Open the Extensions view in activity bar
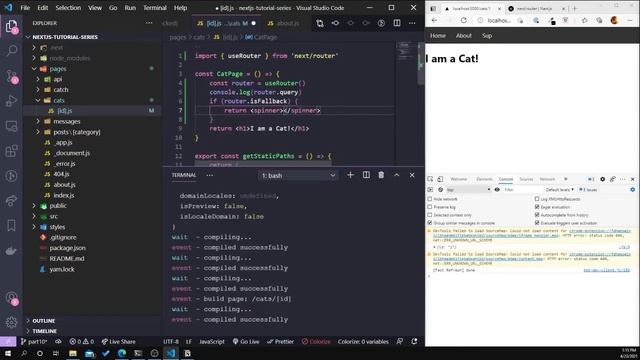The height and width of the screenshot is (360, 640). tap(11, 151)
